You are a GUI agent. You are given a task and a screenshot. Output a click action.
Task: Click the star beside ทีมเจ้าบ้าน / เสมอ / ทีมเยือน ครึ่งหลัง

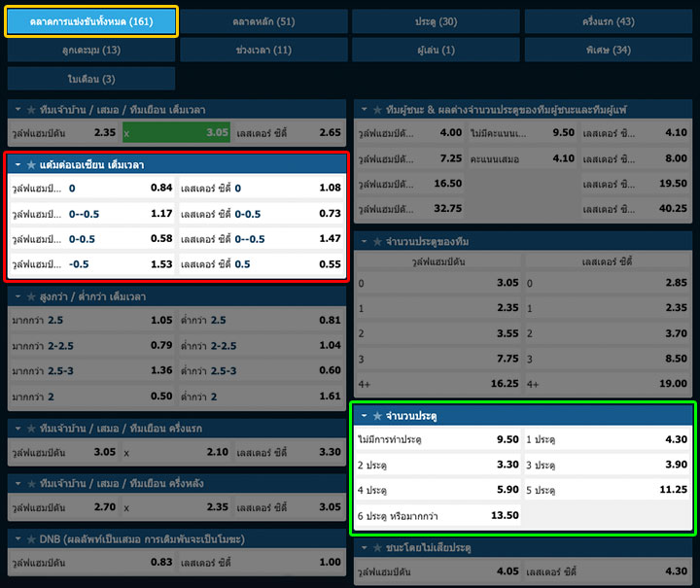click(x=31, y=484)
